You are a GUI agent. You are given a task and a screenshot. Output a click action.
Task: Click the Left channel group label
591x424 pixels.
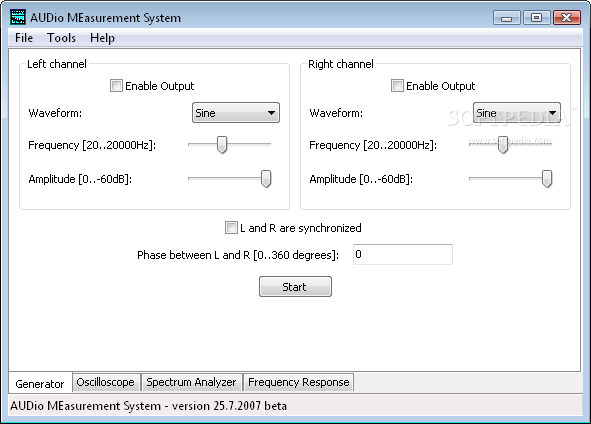pos(57,64)
